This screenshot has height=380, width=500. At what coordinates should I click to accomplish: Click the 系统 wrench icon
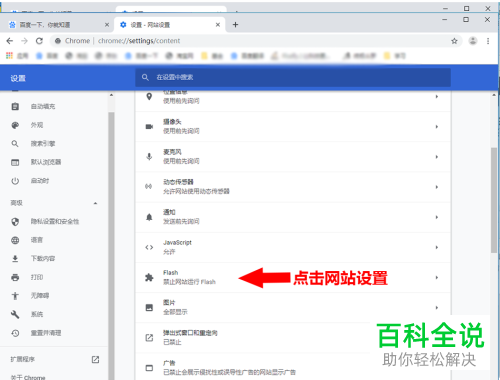point(15,314)
